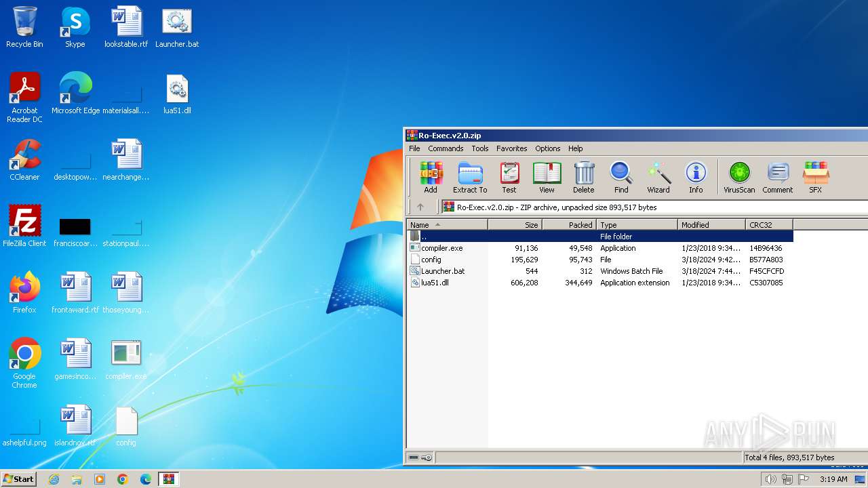Click the SFX toolbar icon
The image size is (868, 488).
tap(815, 178)
